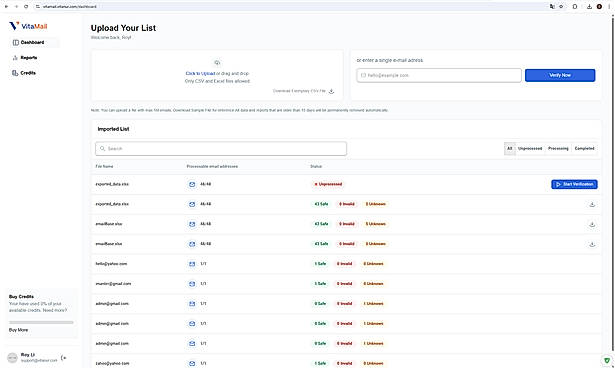The image size is (615, 368).
Task: Click the 'Click to Upload' link
Action: 200,73
